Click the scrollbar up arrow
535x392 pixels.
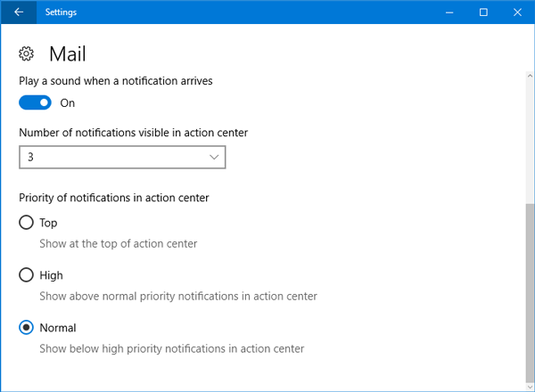(530, 76)
